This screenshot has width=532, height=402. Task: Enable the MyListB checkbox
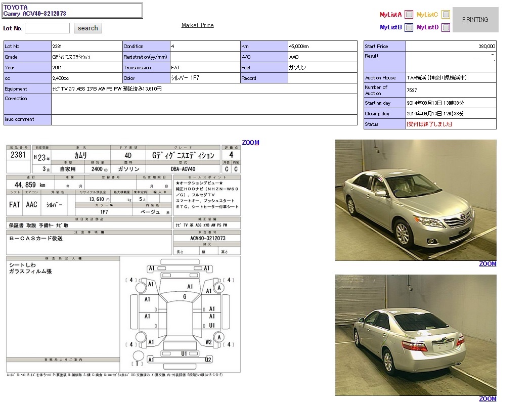point(409,27)
